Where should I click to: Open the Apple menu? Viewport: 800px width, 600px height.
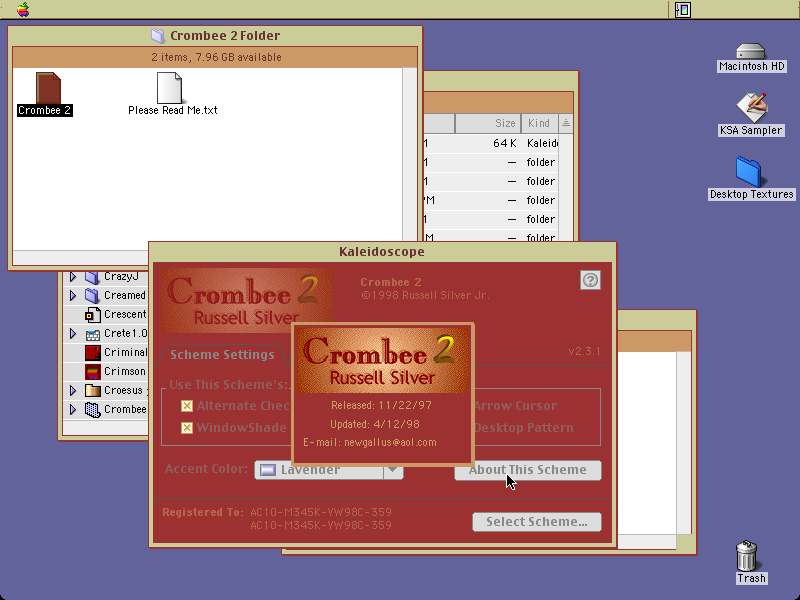[23, 9]
